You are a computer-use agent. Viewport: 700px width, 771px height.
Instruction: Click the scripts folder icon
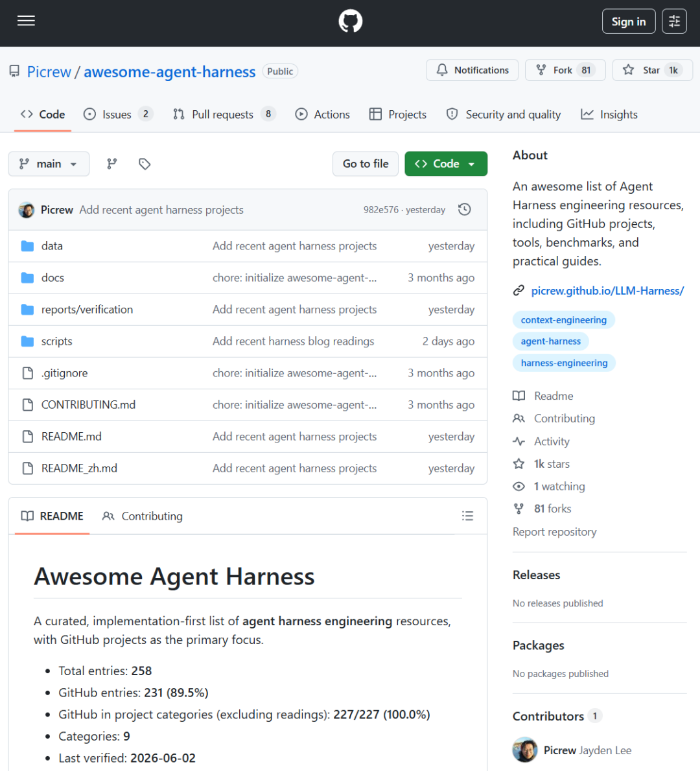pos(28,341)
